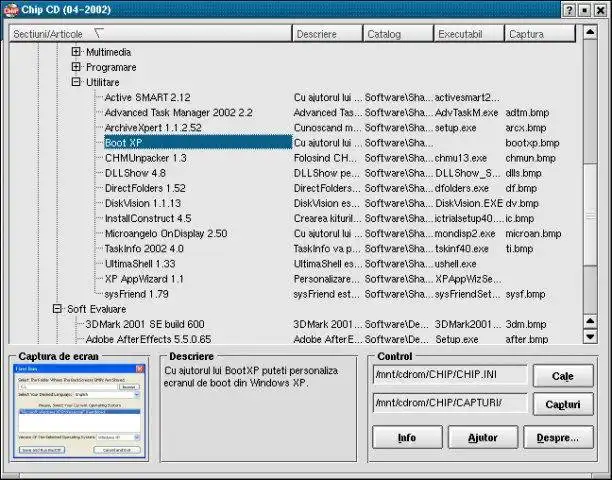Image resolution: width=612 pixels, height=480 pixels.
Task: Click the microan.bmp capture cell
Action: click(x=533, y=234)
